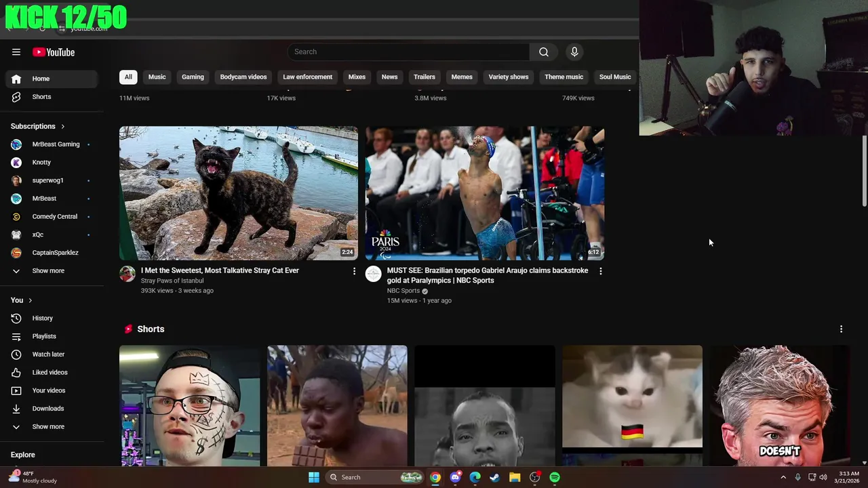The width and height of the screenshot is (868, 488).
Task: Select the Law enforcement filter chip
Action: (307, 77)
